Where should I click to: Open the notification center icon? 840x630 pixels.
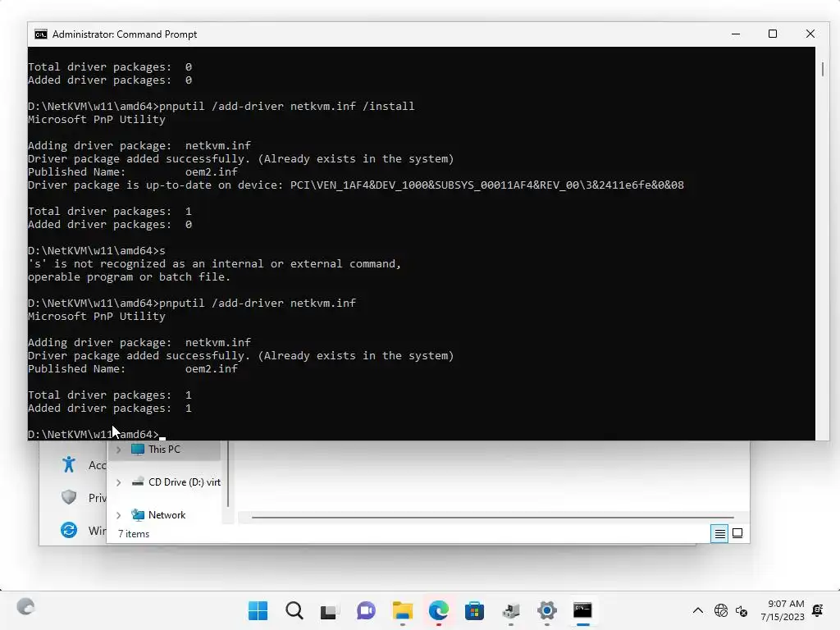pyautogui.click(x=818, y=610)
